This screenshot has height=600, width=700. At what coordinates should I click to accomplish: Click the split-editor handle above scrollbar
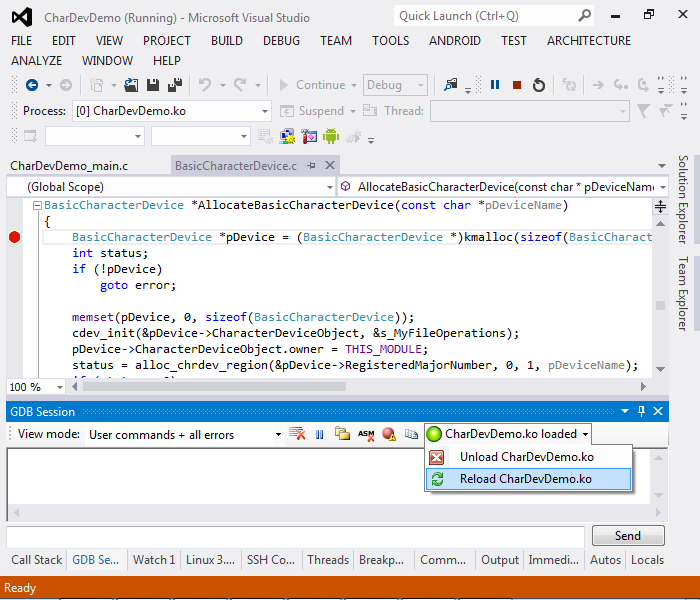(x=660, y=207)
